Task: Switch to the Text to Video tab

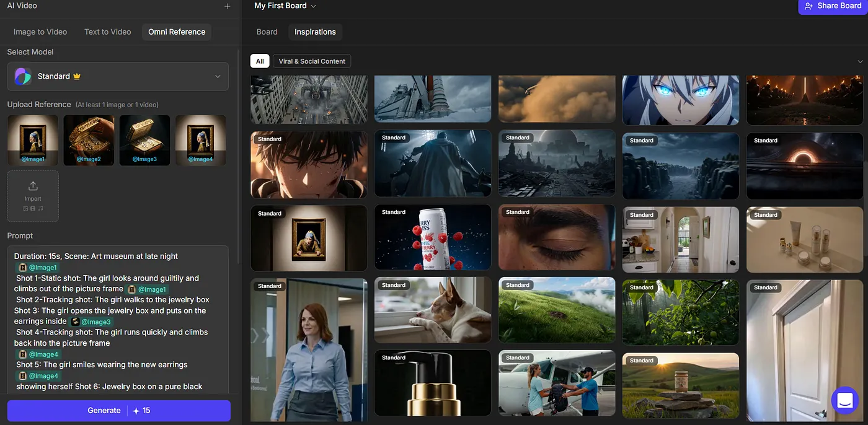Action: (108, 32)
